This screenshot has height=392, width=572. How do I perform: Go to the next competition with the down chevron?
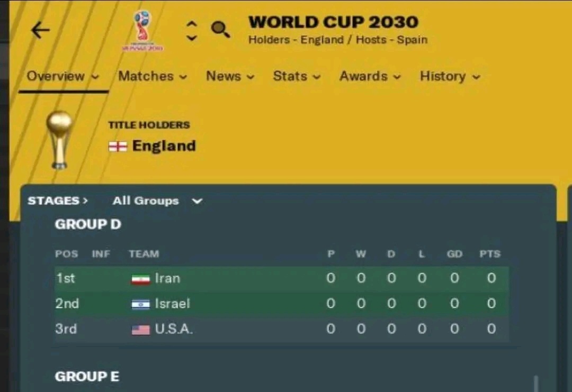(192, 38)
